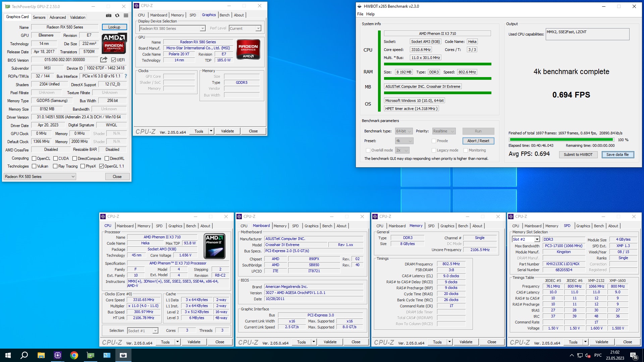Open the Perf Level Current dropdown

(245, 28)
